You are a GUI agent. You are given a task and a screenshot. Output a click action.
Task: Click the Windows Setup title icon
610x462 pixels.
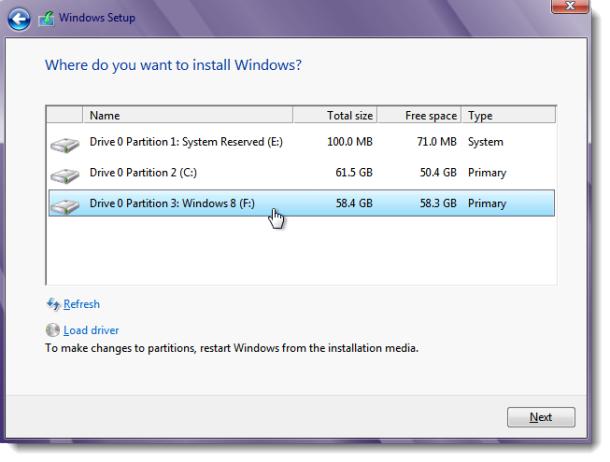click(x=46, y=18)
